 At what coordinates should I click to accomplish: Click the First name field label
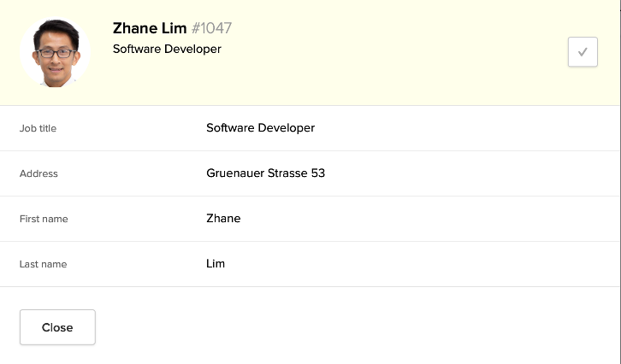(x=44, y=219)
